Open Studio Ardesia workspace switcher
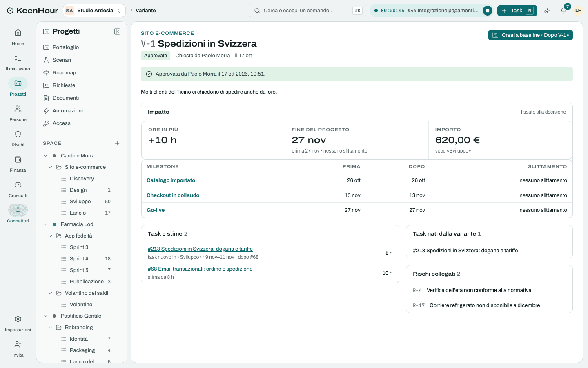Screen dimensions: 588x368 94,11
